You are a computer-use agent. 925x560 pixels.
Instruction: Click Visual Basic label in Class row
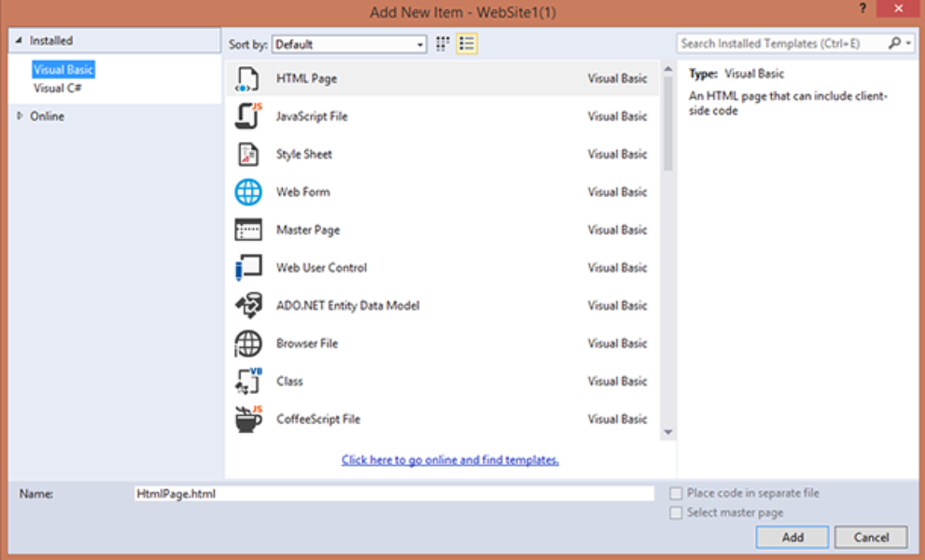(617, 381)
